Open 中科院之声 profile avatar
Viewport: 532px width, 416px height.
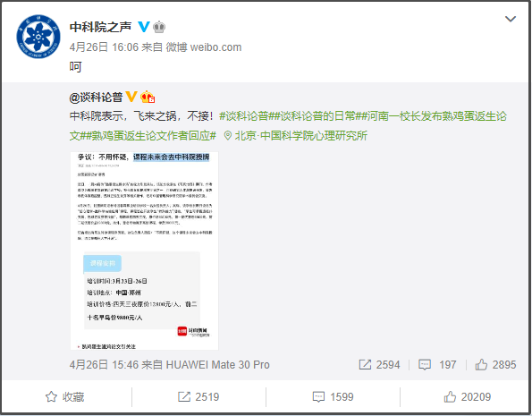pyautogui.click(x=38, y=37)
